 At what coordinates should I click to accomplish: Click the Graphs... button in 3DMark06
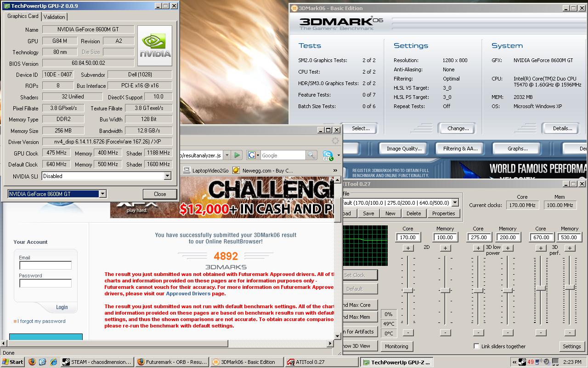[x=517, y=149]
